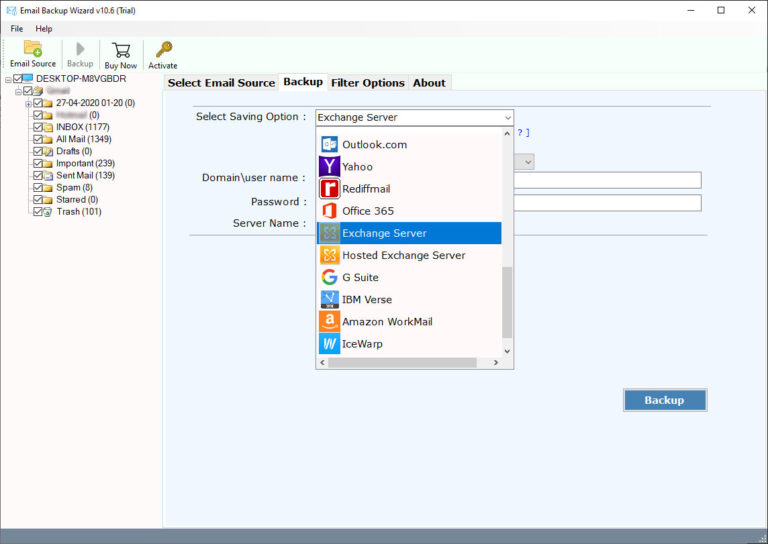
Task: Click the Spam folder icon
Action: click(x=48, y=188)
